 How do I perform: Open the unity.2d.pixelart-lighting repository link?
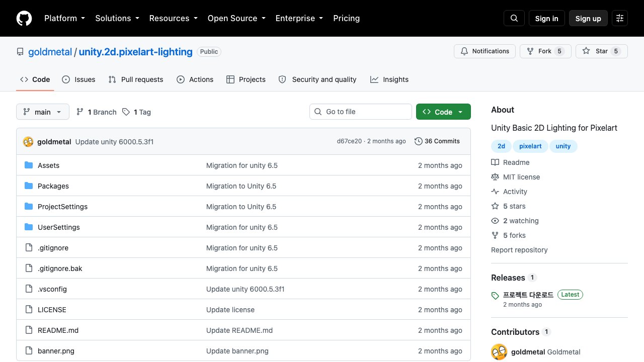(136, 52)
